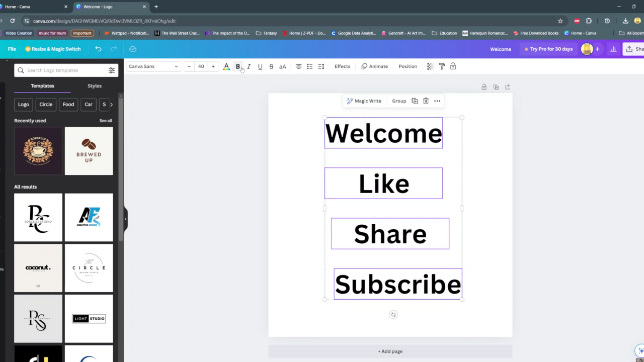The width and height of the screenshot is (644, 362).
Task: Open the Position panel
Action: 408,66
